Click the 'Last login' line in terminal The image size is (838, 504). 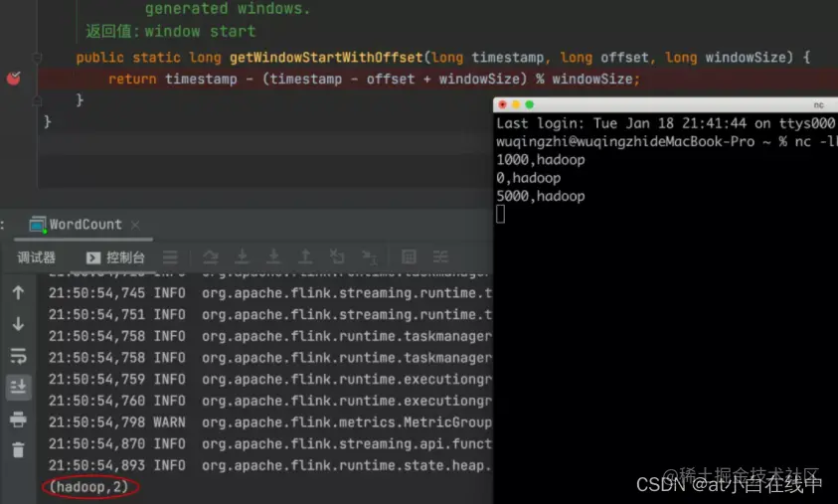(665, 123)
